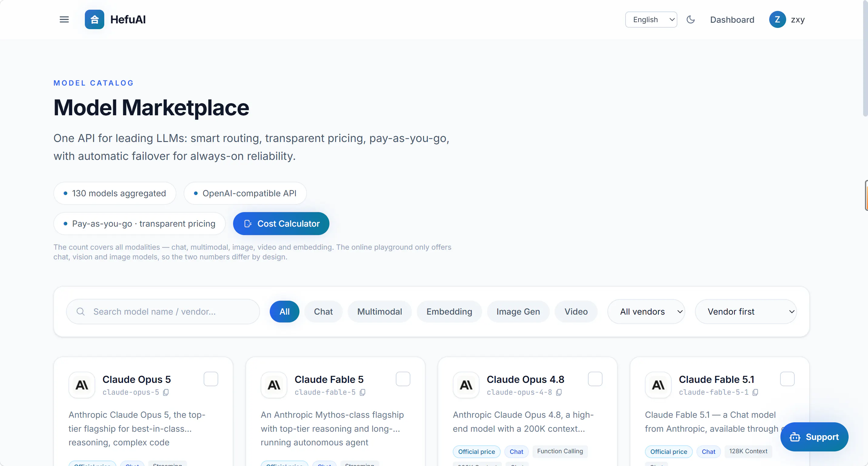
Task: Click the Anthropic logo on Claude Opus 4.8
Action: point(466,385)
